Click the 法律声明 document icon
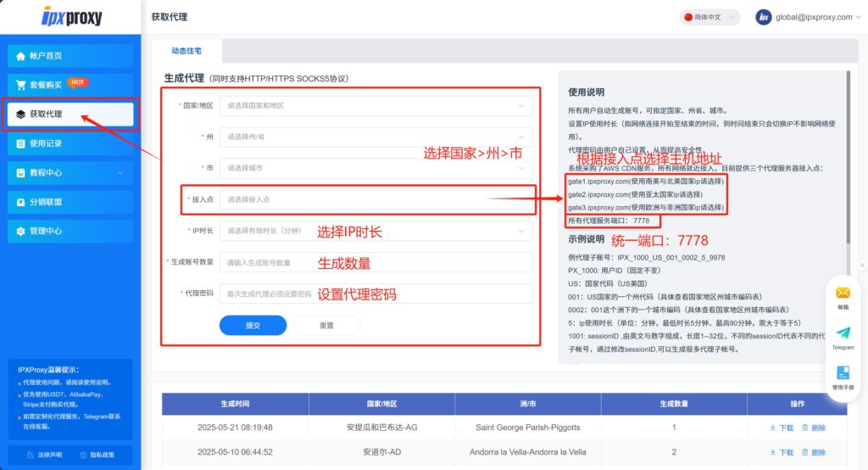This screenshot has height=470, width=868. coord(31,455)
